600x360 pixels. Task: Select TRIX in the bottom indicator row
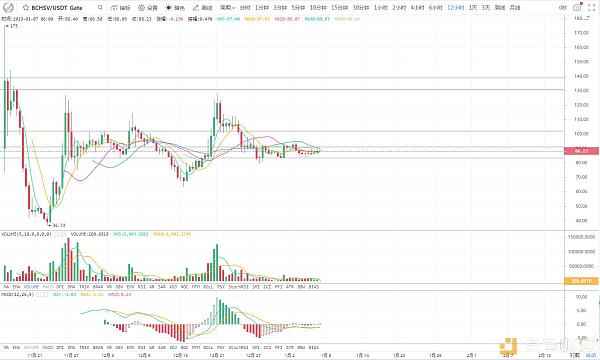tap(84, 348)
